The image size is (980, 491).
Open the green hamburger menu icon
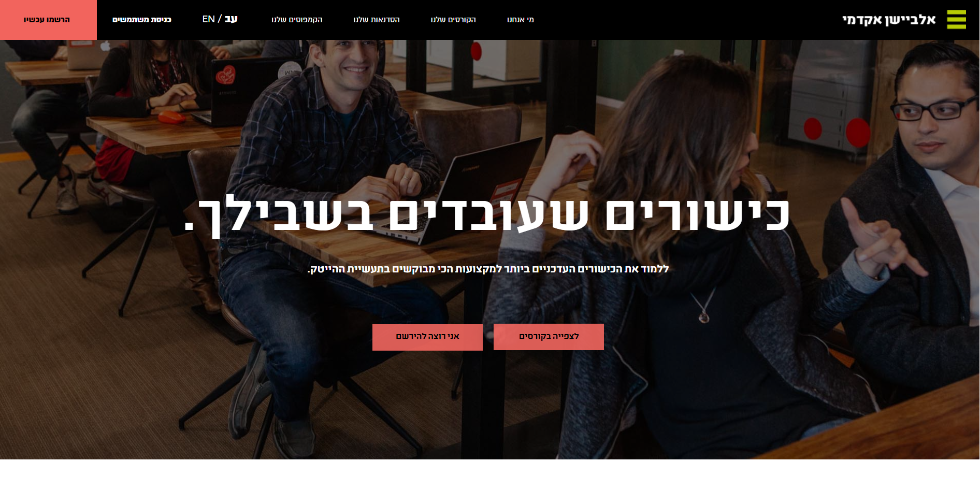[956, 20]
